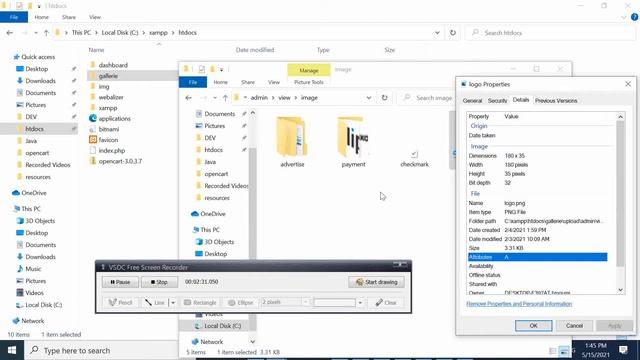Open dashboard folder in htdocs window

(x=113, y=65)
